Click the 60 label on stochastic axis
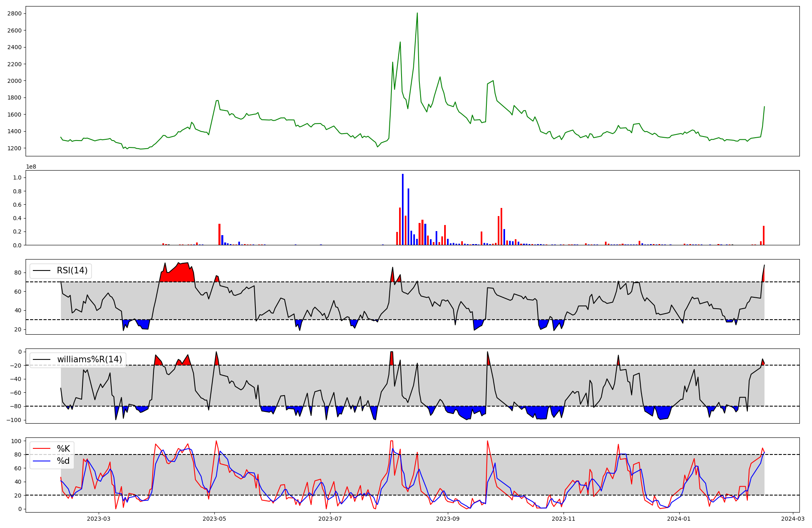Screen dimensions: 812x528 [19, 468]
